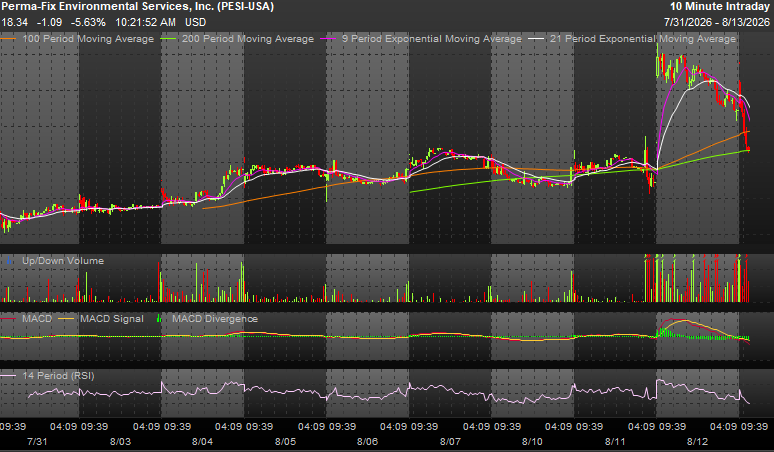Select the 21 Period Exponential Moving Average label

(x=643, y=39)
